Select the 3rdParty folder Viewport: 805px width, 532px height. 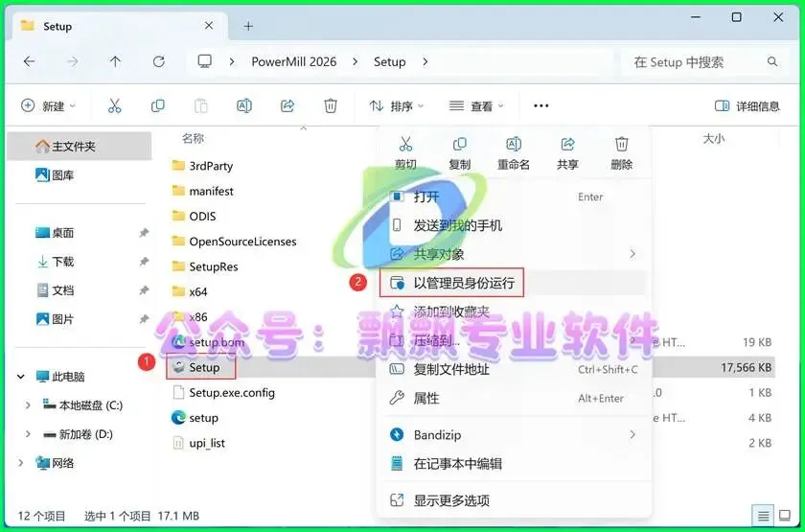pyautogui.click(x=202, y=166)
